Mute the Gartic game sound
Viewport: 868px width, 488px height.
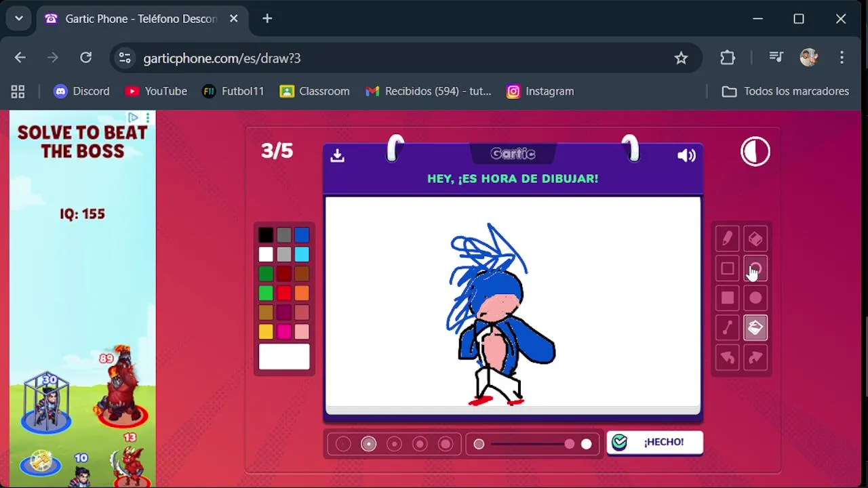(686, 155)
